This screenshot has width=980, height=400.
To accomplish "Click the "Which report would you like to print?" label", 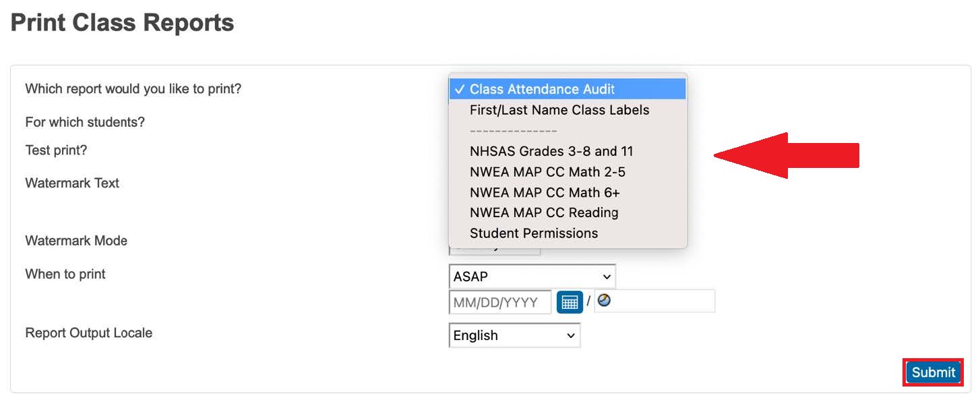I will [133, 88].
